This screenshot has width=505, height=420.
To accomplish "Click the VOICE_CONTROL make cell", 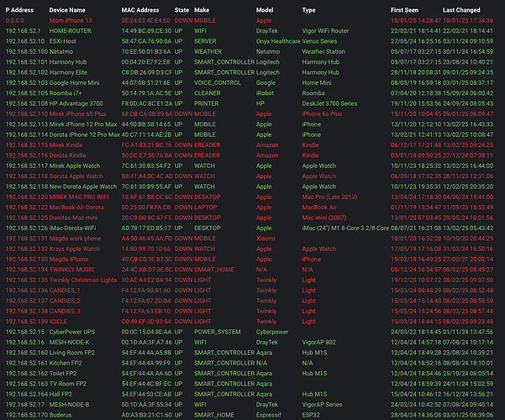I will tap(218, 83).
